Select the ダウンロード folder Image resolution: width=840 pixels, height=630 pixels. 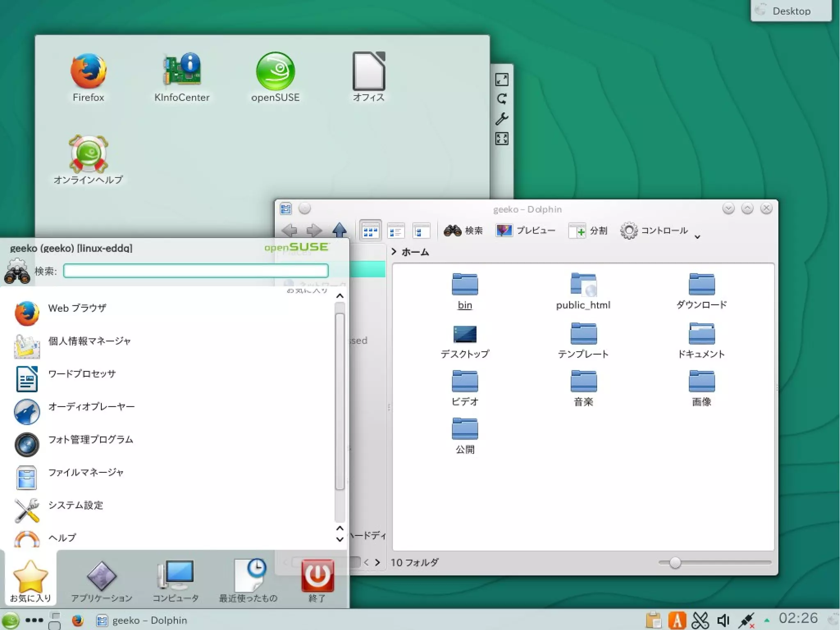click(701, 291)
